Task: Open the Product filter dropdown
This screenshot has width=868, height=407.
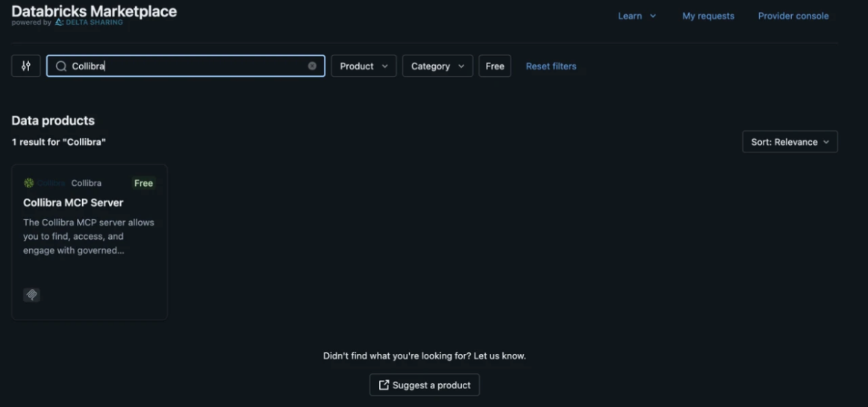Action: click(x=363, y=66)
